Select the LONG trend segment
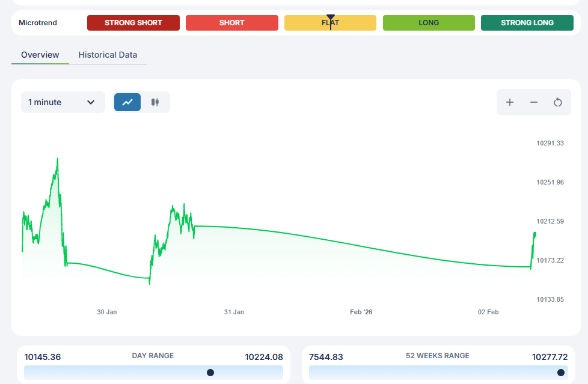This screenshot has width=588, height=384. tap(429, 23)
